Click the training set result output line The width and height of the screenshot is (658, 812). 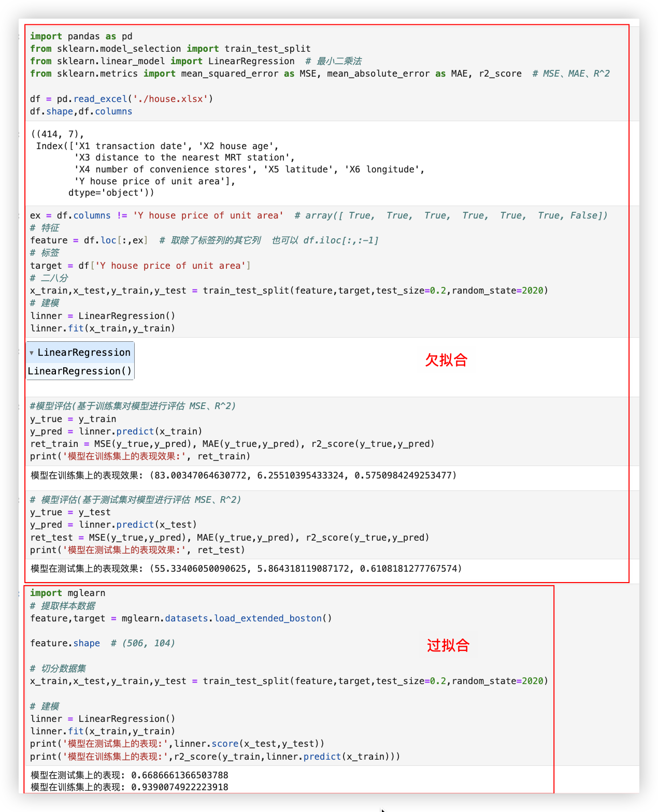tap(244, 475)
